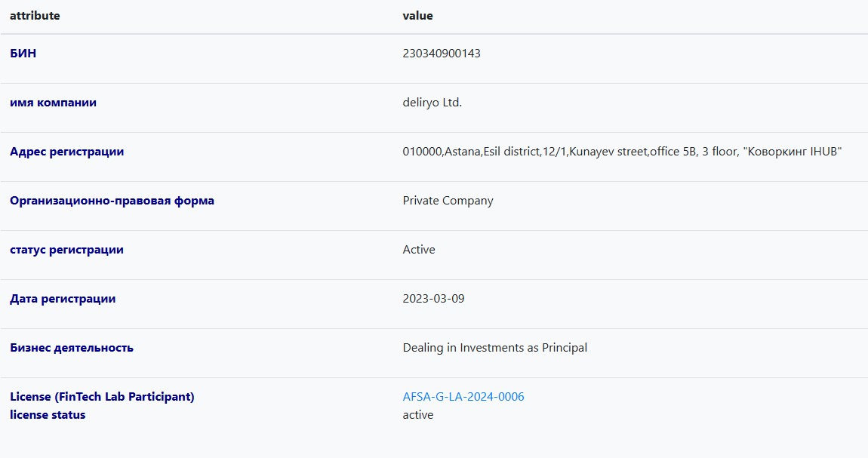Viewport: 868px width, 458px height.
Task: Select the "Бизнес деятельность" label
Action: [x=72, y=348]
